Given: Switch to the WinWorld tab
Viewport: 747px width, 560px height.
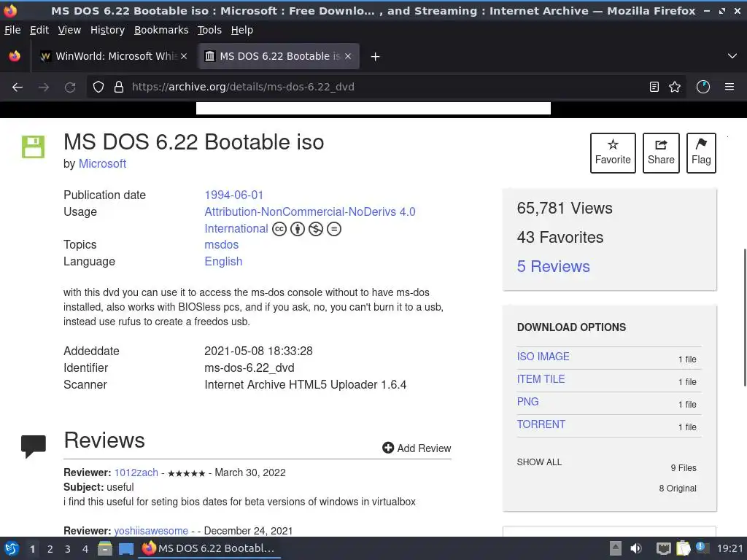Looking at the screenshot, I should pos(113,56).
